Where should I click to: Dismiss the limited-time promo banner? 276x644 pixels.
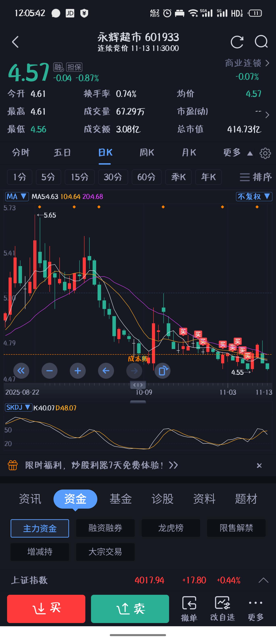pyautogui.click(x=259, y=465)
